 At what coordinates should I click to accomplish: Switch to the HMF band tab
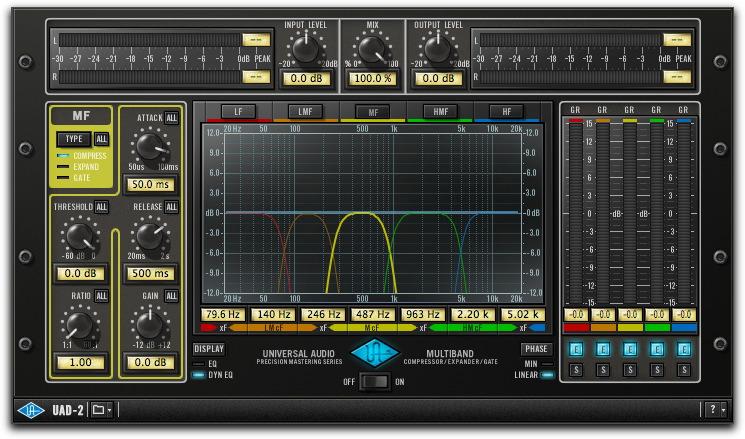tap(440, 112)
